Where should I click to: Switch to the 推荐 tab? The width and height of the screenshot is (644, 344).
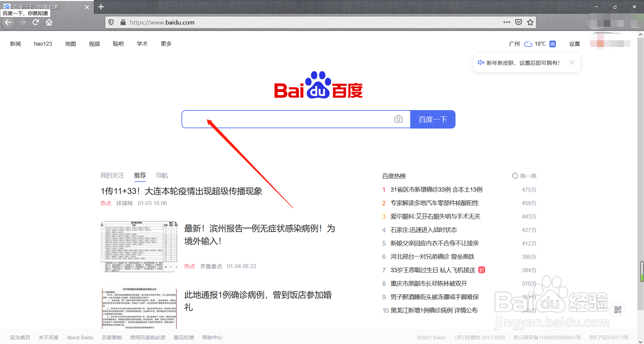click(x=140, y=175)
